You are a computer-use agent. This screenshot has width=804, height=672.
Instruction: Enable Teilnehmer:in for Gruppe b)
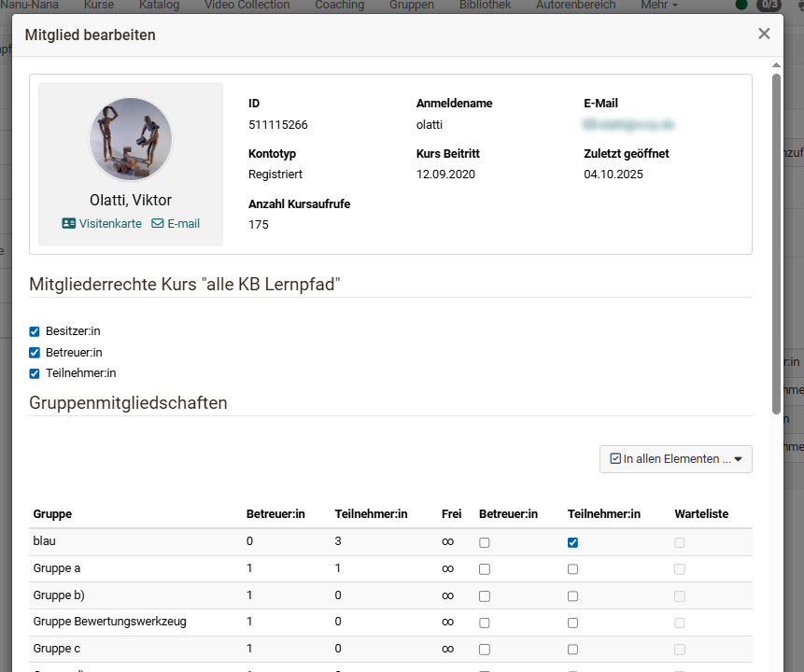pyautogui.click(x=572, y=595)
